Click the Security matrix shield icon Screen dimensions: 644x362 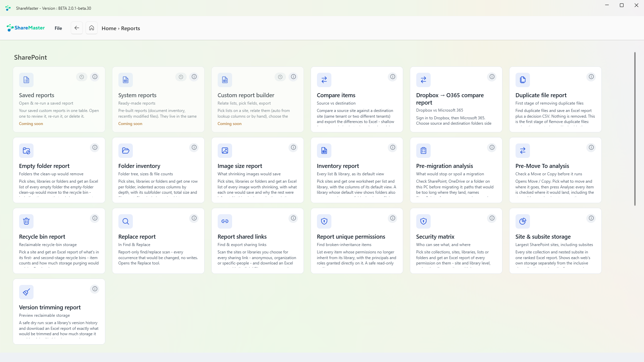(x=423, y=221)
